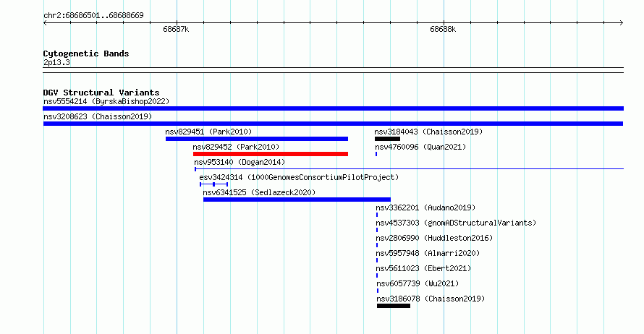Select the red nsv829452 variant bar
Screen dimensions: 644x334
coord(271,154)
